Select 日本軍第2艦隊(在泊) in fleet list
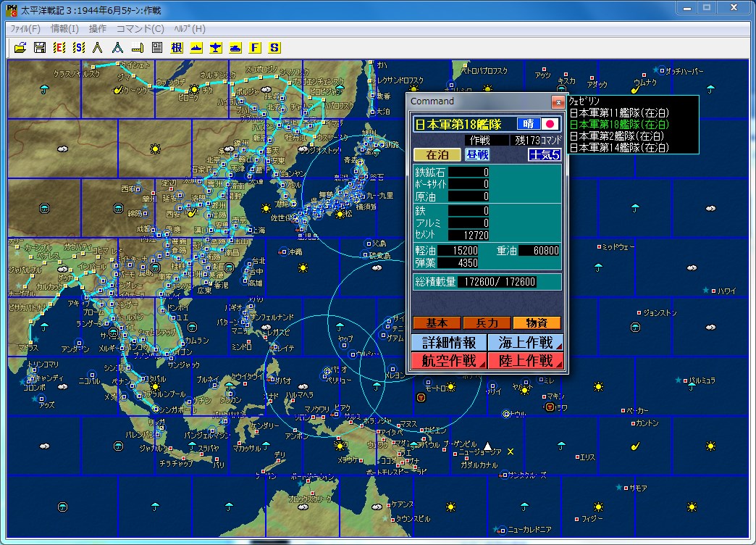The width and height of the screenshot is (756, 545). (617, 136)
